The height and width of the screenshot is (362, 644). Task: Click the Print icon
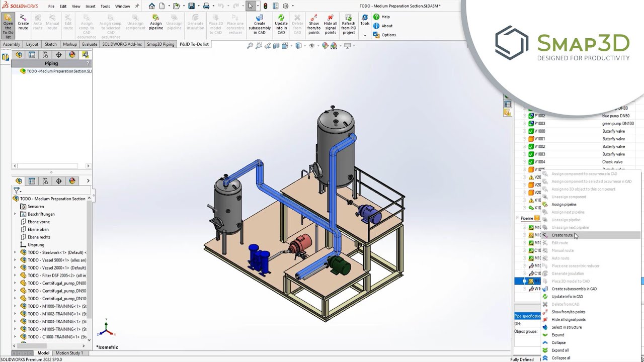206,6
